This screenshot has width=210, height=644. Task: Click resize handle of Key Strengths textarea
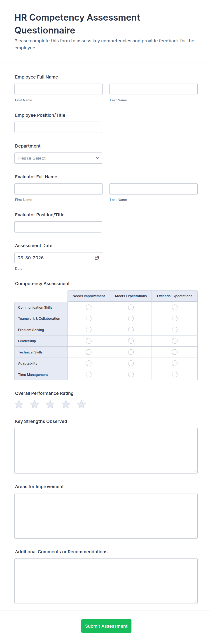pyautogui.click(x=195, y=471)
